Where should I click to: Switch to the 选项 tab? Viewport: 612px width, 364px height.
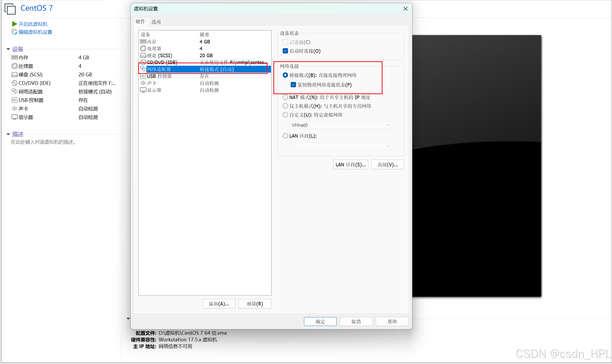pyautogui.click(x=156, y=22)
